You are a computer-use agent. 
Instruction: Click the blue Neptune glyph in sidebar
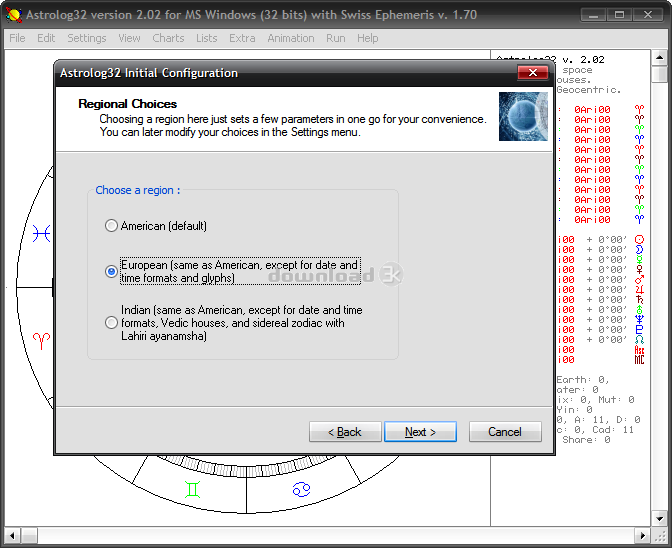[x=639, y=319]
